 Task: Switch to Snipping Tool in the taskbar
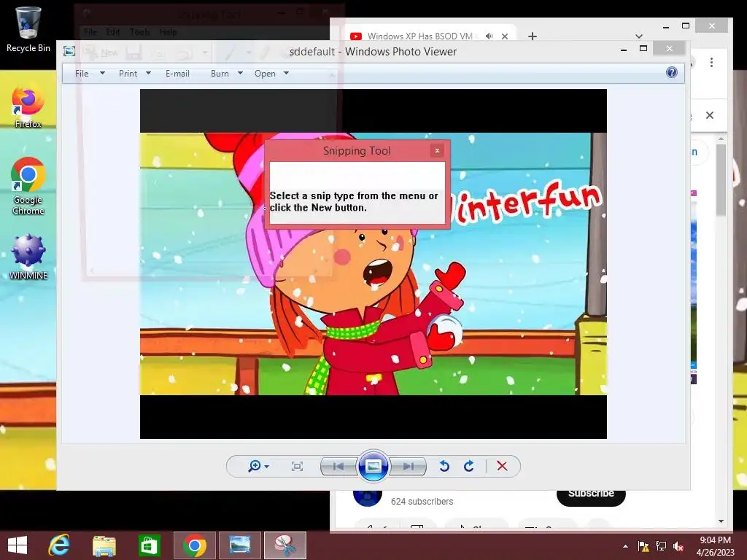[x=285, y=545]
